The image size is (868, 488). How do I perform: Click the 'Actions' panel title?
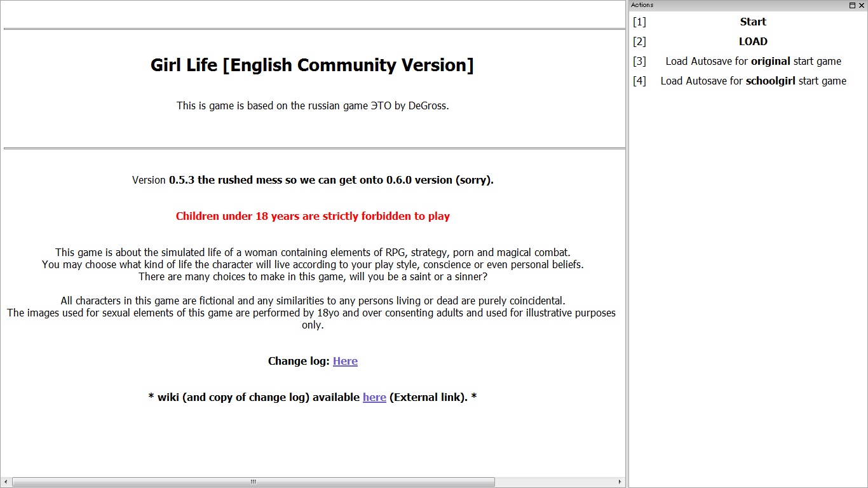(642, 5)
